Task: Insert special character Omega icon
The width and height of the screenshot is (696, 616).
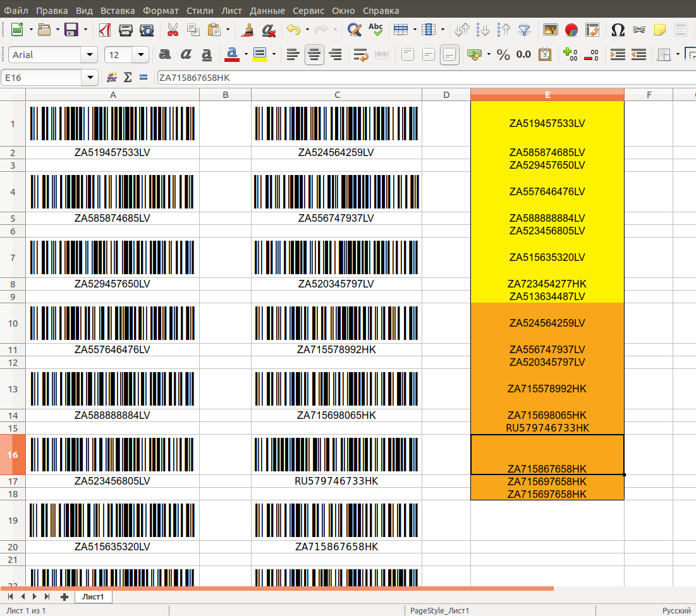Action: [x=618, y=30]
